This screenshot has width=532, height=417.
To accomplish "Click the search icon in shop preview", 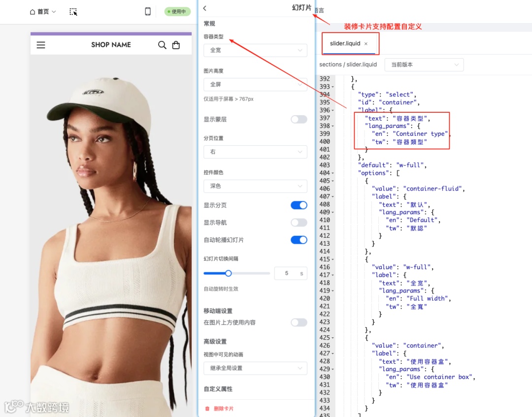I will (x=162, y=45).
